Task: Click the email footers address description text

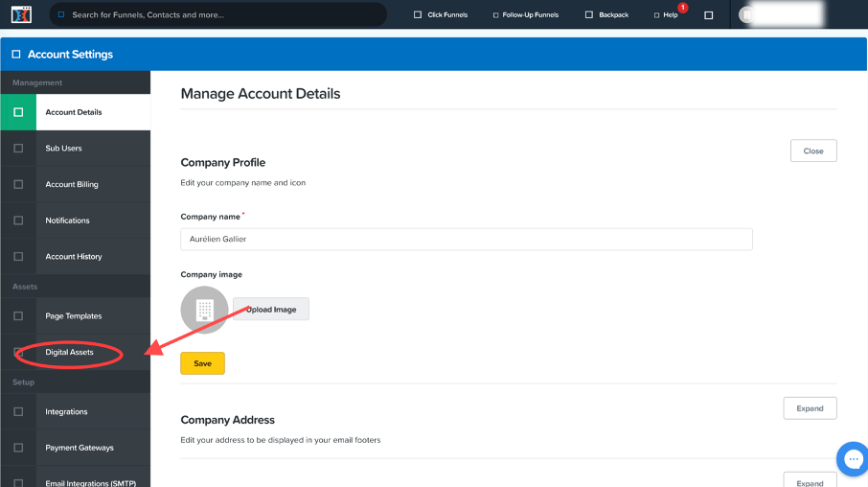Action: click(x=281, y=440)
